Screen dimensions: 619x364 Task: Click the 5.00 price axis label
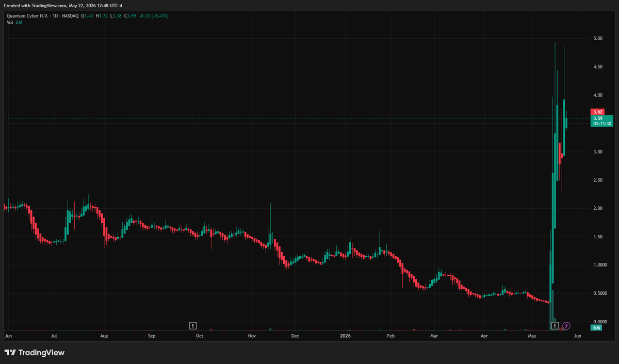tap(598, 39)
